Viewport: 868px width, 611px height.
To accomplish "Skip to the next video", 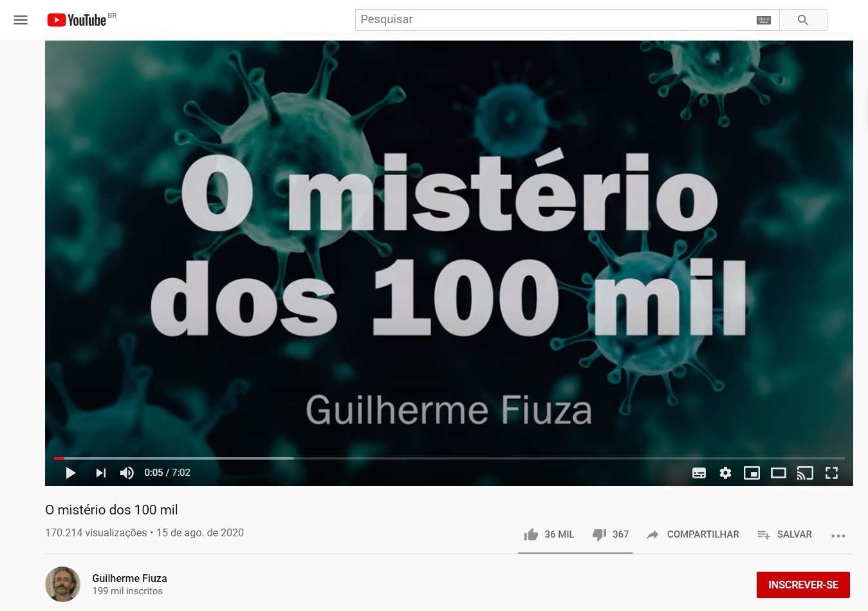I will click(x=100, y=473).
